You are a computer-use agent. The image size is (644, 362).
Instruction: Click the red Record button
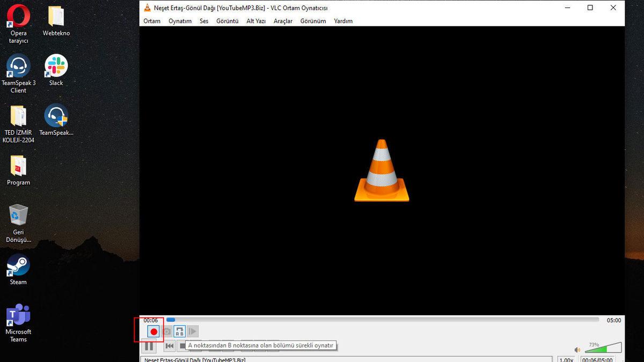pyautogui.click(x=153, y=331)
